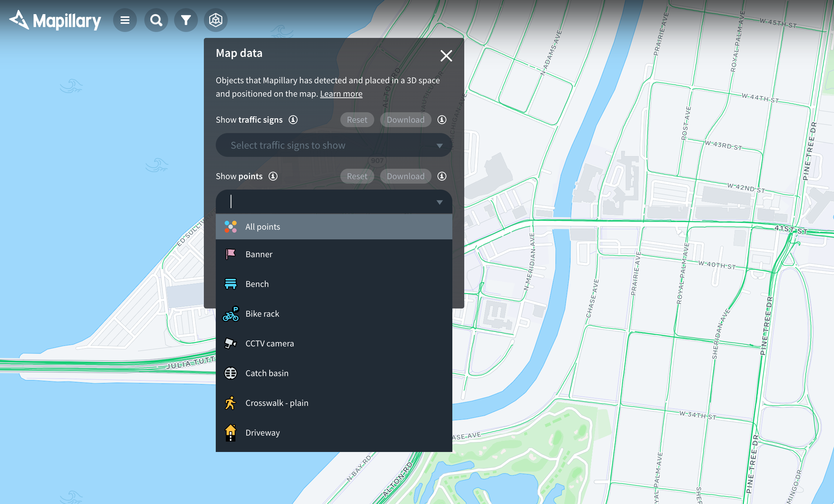Collapse the points dropdown arrow
The height and width of the screenshot is (504, 834).
coord(439,202)
